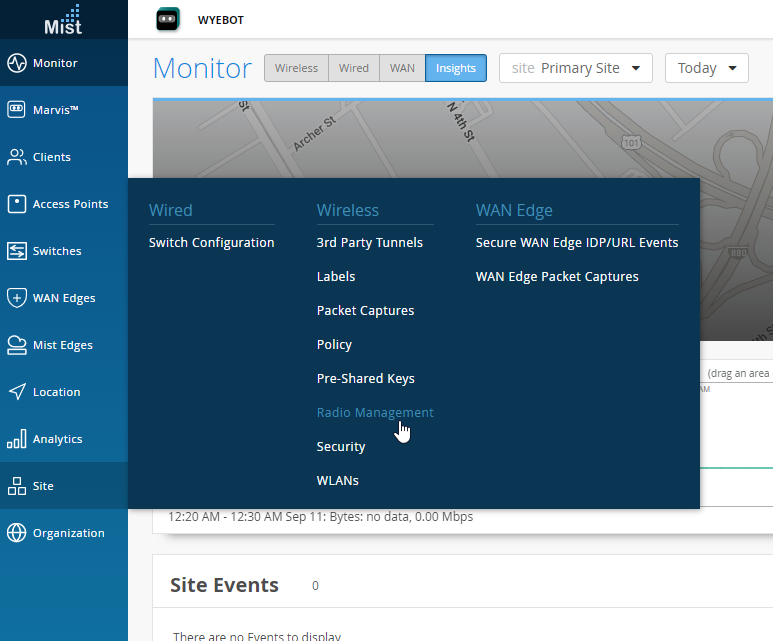Select the Mist Edges cloud icon
This screenshot has width=773, height=641.
17,345
